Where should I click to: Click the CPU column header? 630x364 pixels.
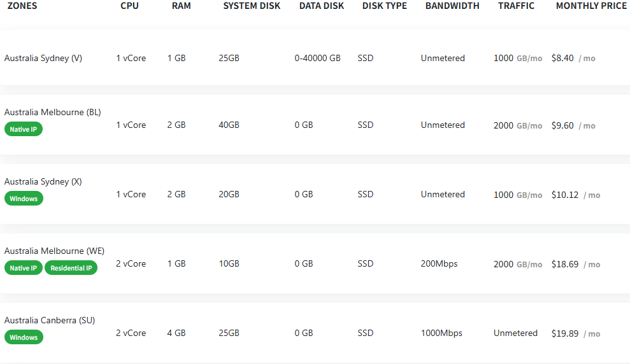(x=129, y=6)
